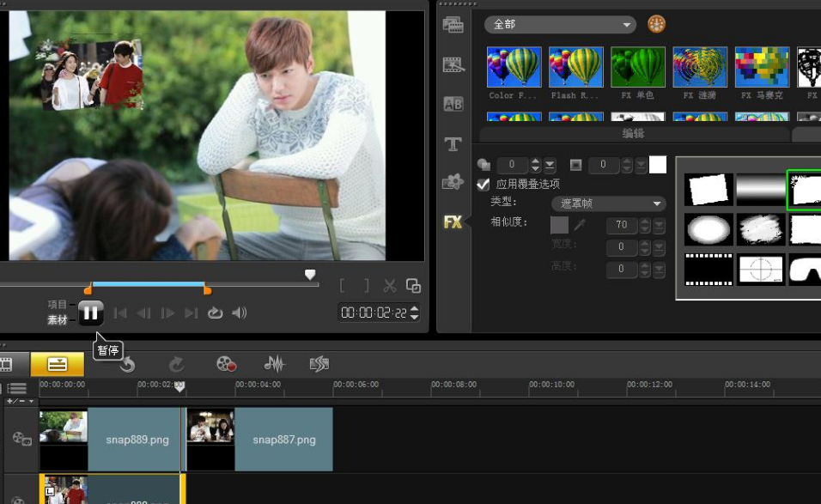Open the Sound Mixer waveform icon
Viewport: 821px width, 504px height.
pyautogui.click(x=274, y=364)
